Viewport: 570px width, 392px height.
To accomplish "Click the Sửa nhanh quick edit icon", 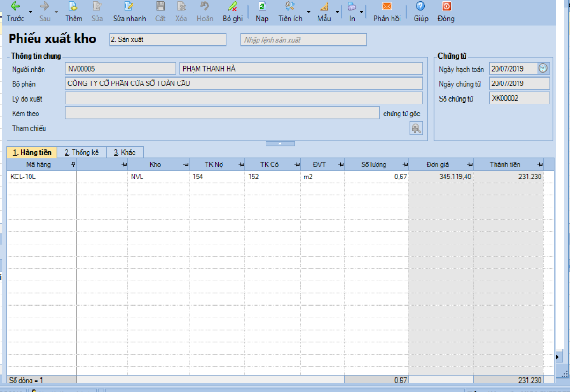I will (x=129, y=7).
